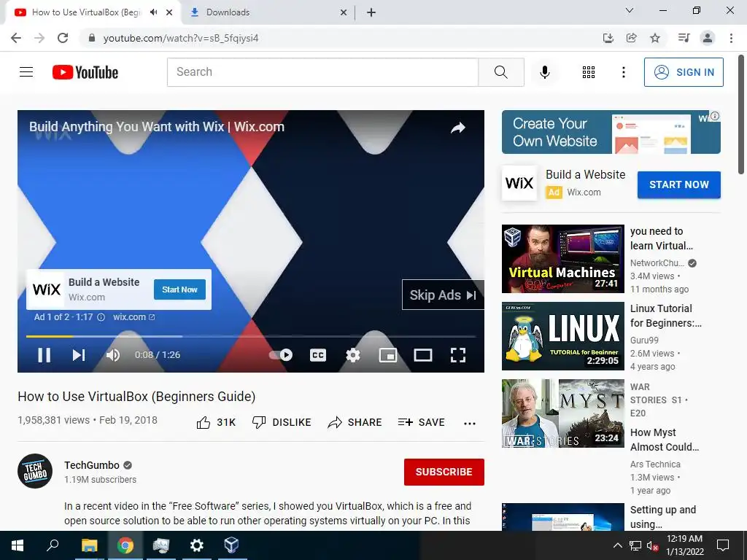Open taskbar search magnifier
This screenshot has width=747, height=560.
(53, 545)
